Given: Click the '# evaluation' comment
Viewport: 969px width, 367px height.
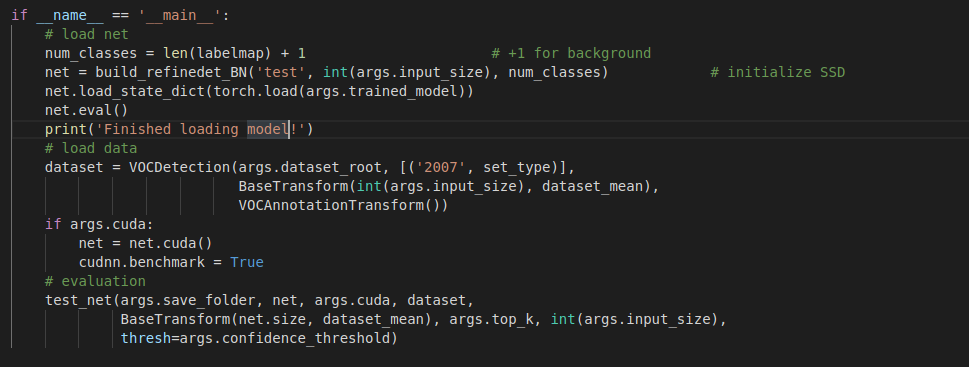Looking at the screenshot, I should coord(95,281).
